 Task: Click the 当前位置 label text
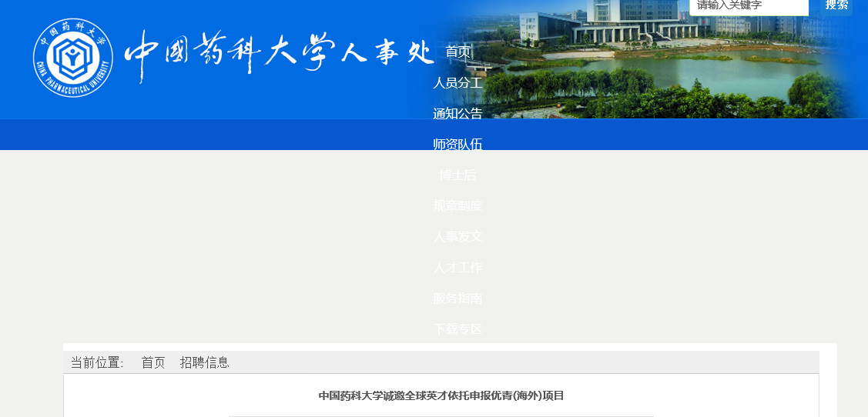97,363
